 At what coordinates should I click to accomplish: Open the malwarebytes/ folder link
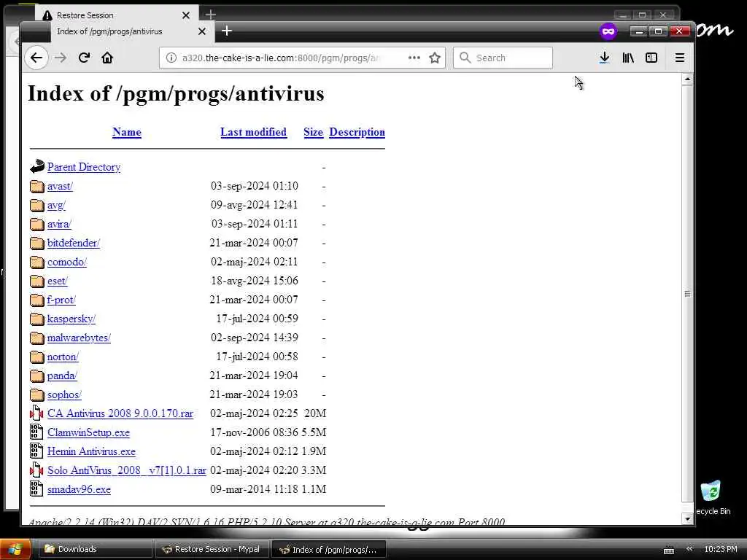pyautogui.click(x=79, y=338)
